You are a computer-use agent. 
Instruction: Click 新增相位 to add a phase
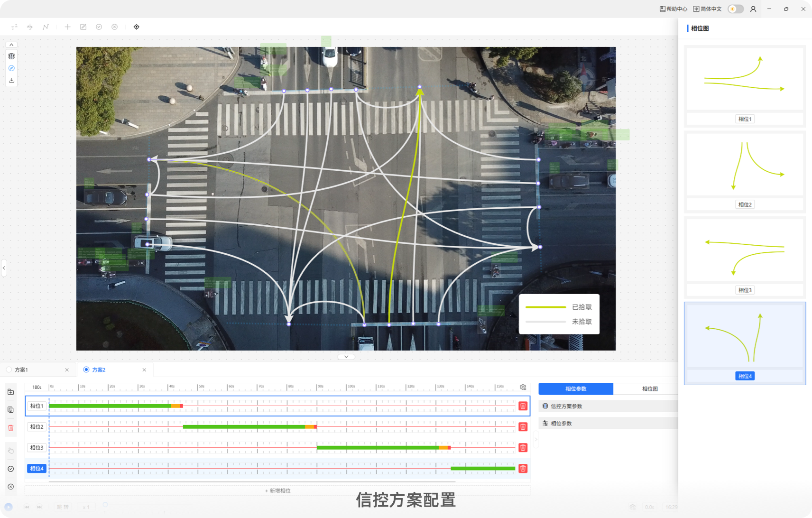click(278, 490)
